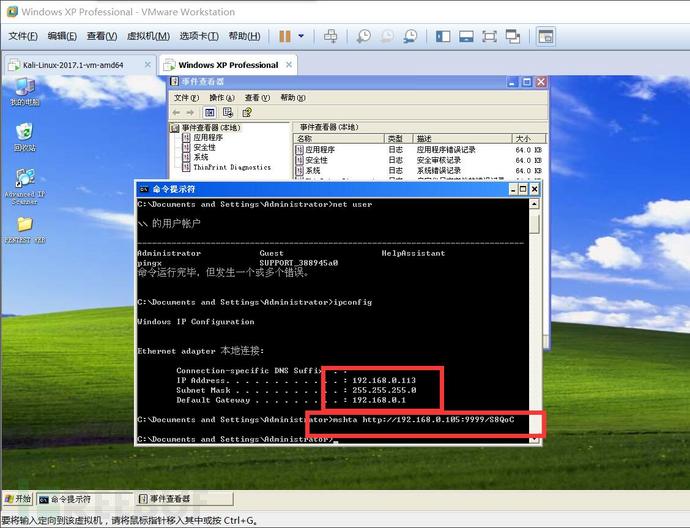Image resolution: width=690 pixels, height=528 pixels.
Task: Click the VMware pause button
Action: [x=285, y=36]
